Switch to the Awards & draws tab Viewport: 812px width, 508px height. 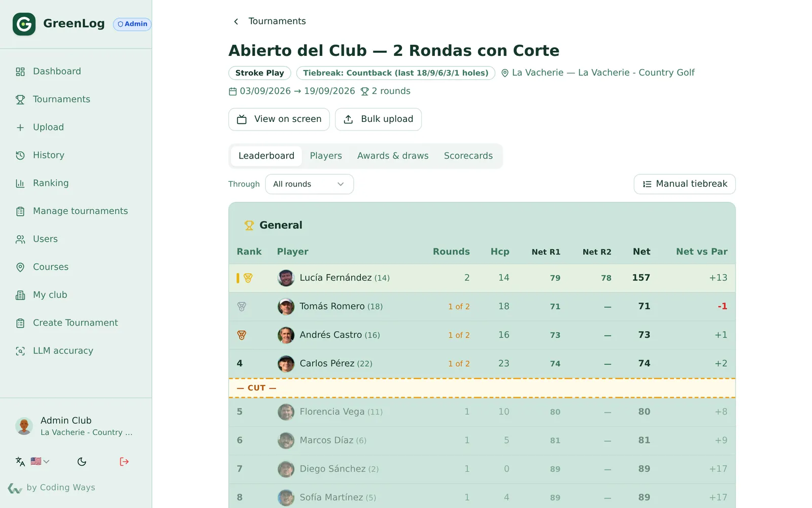(x=393, y=156)
